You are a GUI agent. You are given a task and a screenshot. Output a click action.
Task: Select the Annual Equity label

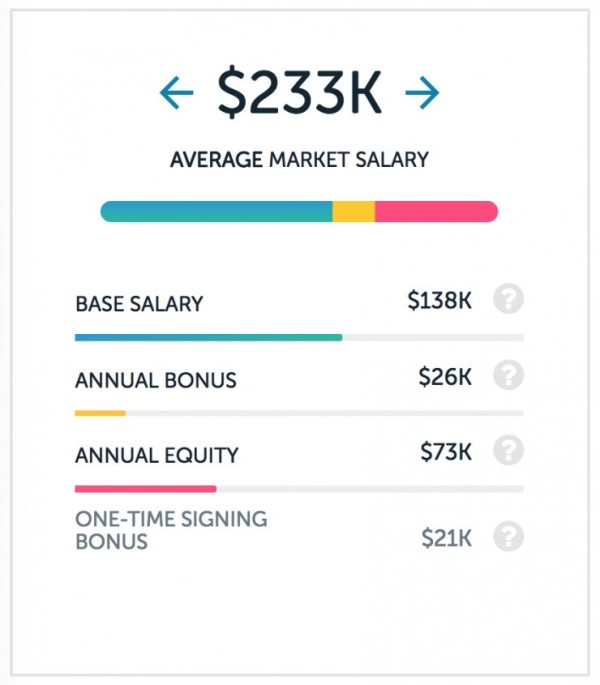point(157,456)
